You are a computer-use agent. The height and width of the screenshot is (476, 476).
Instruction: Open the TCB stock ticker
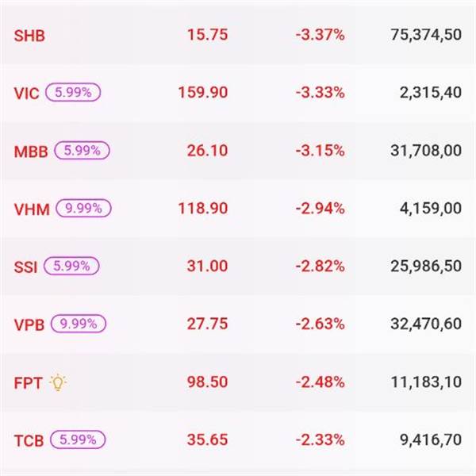click(x=29, y=440)
